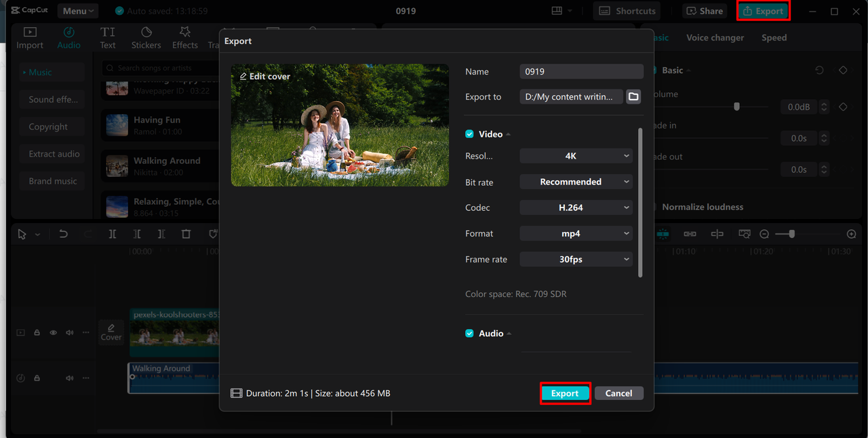
Task: Click the trash Delete icon in timeline toolbar
Action: 186,234
